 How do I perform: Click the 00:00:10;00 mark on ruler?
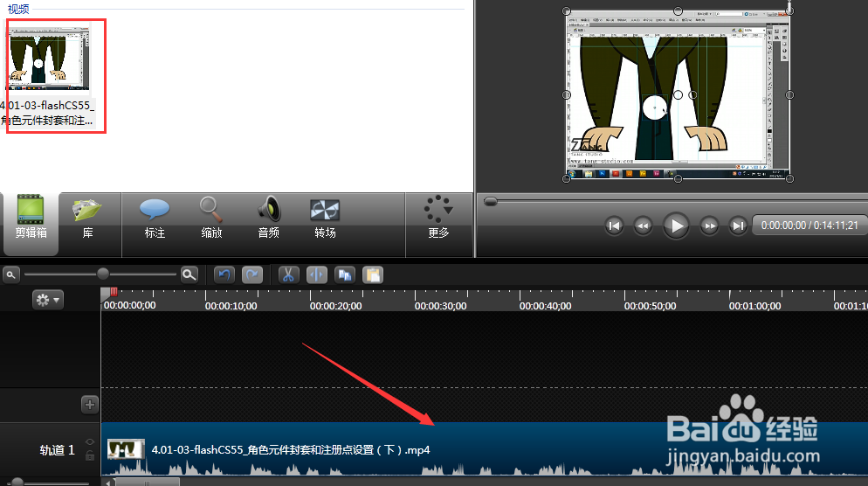(231, 306)
